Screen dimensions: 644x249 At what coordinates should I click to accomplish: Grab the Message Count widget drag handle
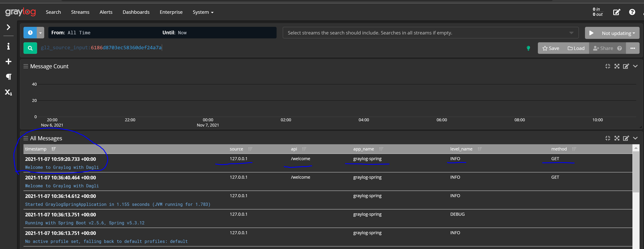point(26,66)
